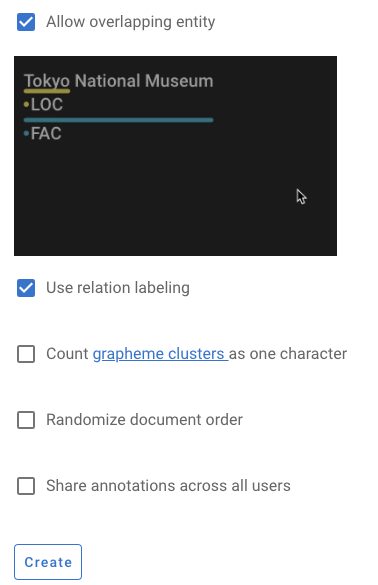Open the grapheme clusters link
Viewport: 378px width, 585px height.
click(x=160, y=354)
